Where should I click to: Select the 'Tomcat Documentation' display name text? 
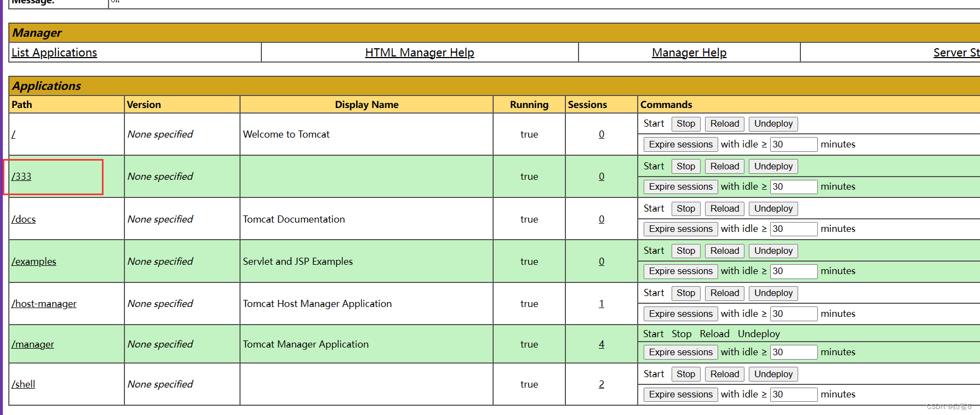pos(294,219)
